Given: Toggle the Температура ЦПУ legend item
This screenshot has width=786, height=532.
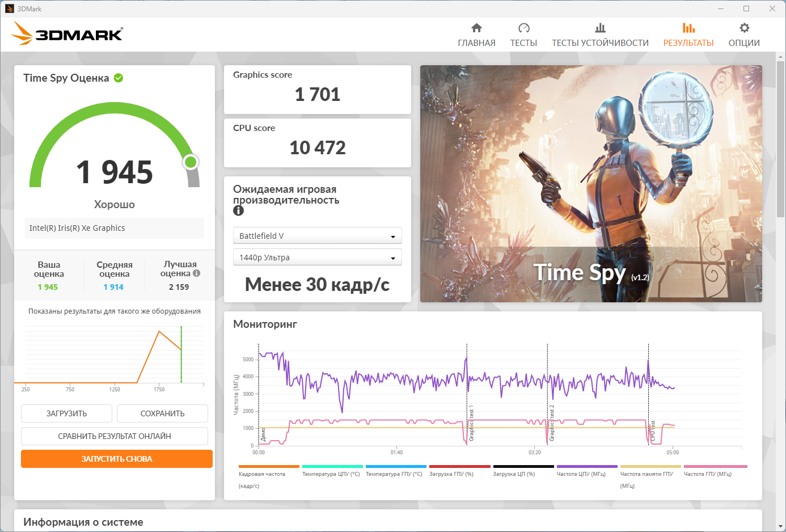Looking at the screenshot, I should [331, 471].
